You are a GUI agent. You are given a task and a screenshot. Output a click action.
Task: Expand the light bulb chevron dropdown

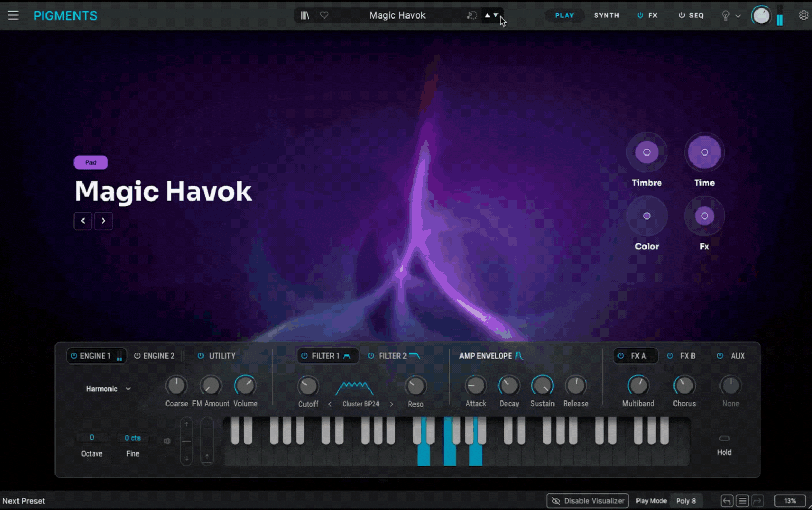point(738,16)
